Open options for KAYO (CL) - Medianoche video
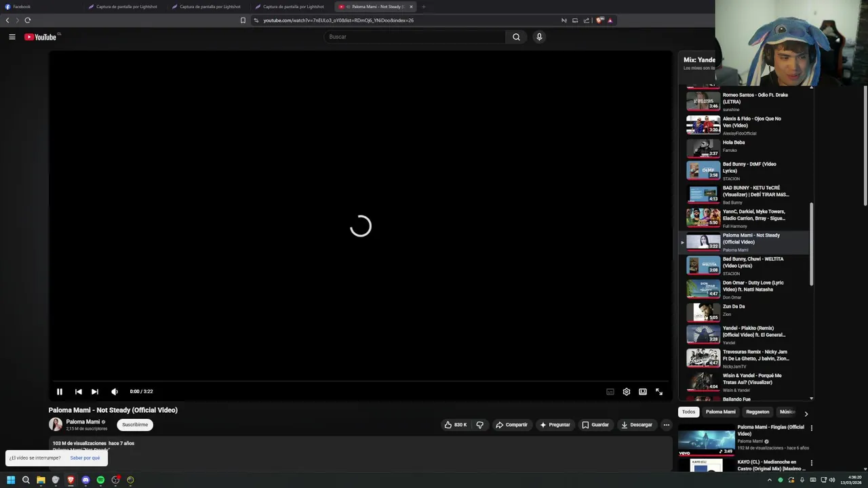This screenshot has width=868, height=488. [x=811, y=463]
